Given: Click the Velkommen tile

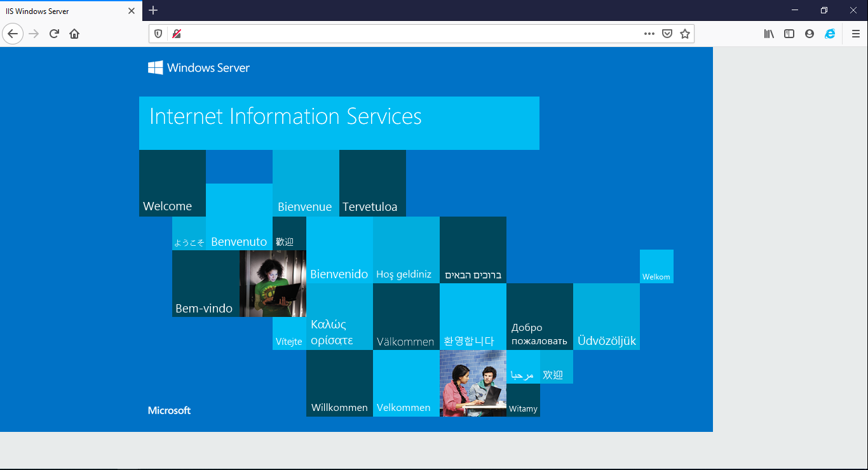Looking at the screenshot, I should [406, 383].
